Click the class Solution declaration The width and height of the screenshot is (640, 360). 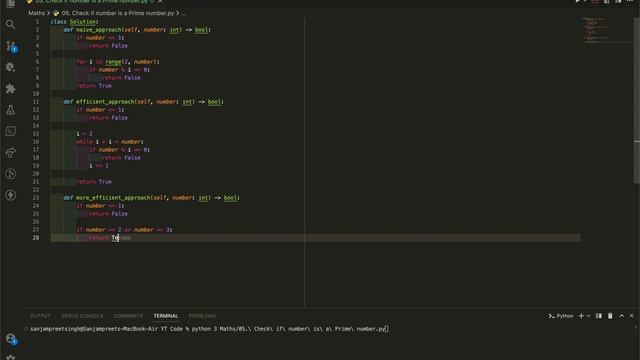[74, 22]
